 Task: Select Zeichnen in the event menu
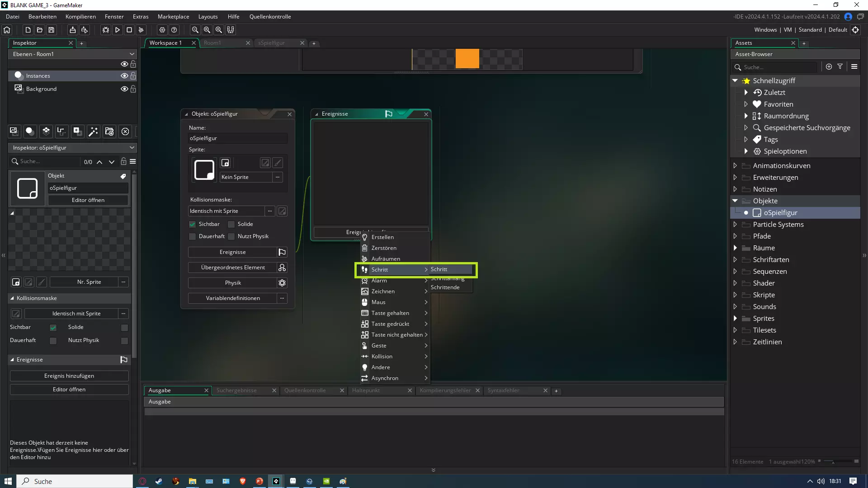click(383, 291)
